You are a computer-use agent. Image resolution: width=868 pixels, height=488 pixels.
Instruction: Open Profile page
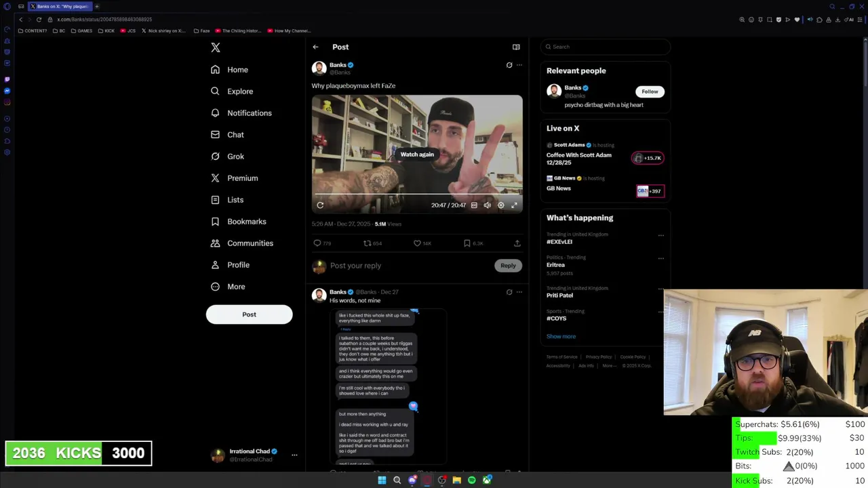click(231, 265)
